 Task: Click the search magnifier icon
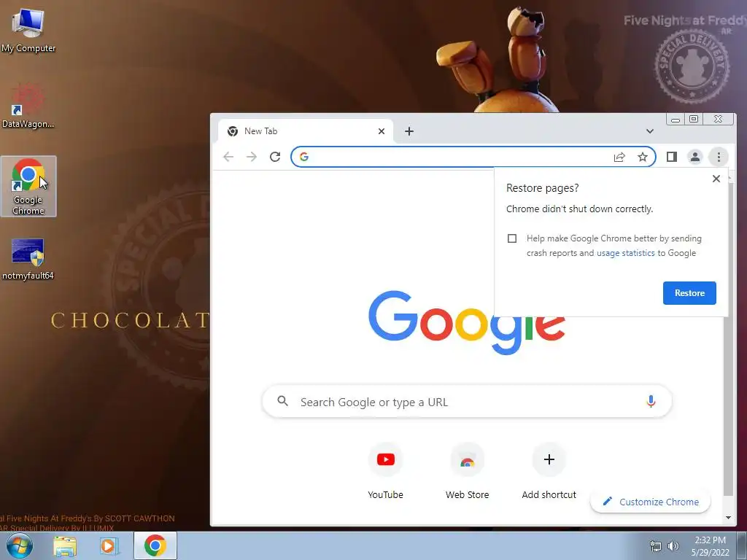283,401
